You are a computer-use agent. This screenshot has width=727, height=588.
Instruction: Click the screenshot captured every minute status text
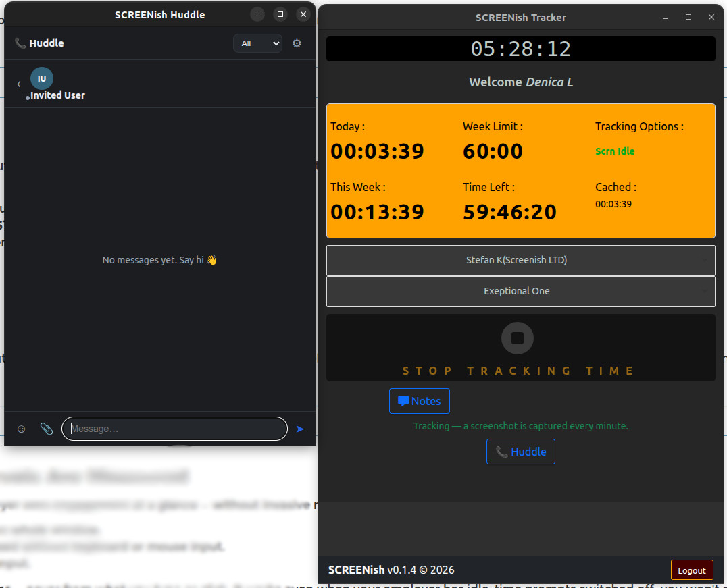[x=521, y=426]
